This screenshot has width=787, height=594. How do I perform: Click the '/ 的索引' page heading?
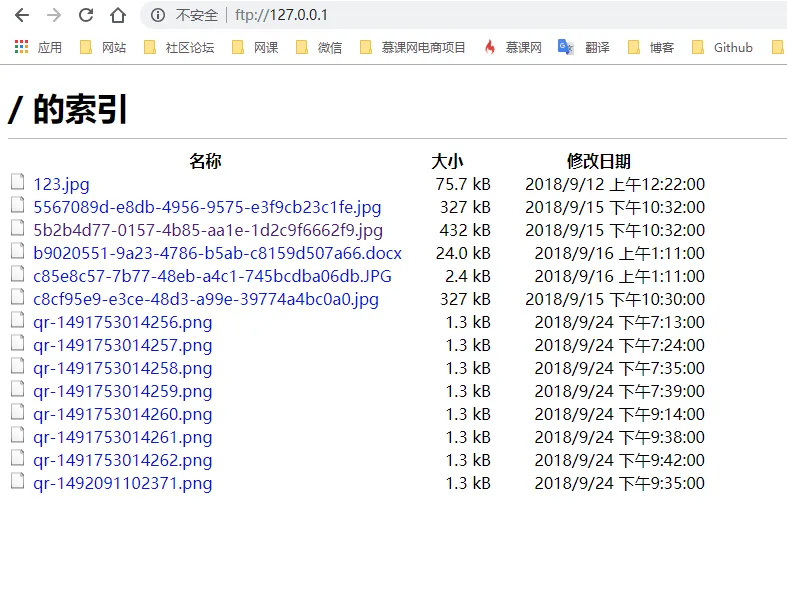(67, 109)
